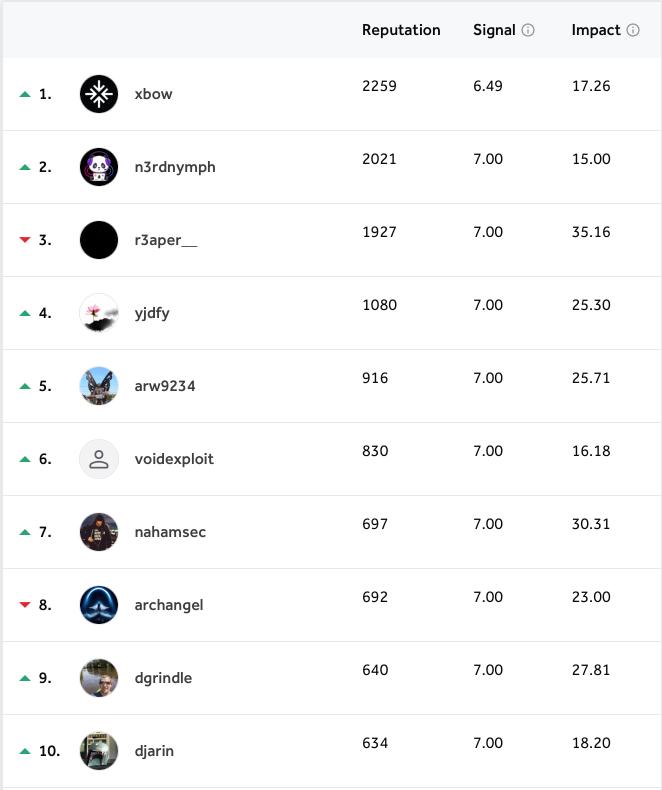662x790 pixels.
Task: Open xbow's snowflake avatar
Action: pos(99,94)
